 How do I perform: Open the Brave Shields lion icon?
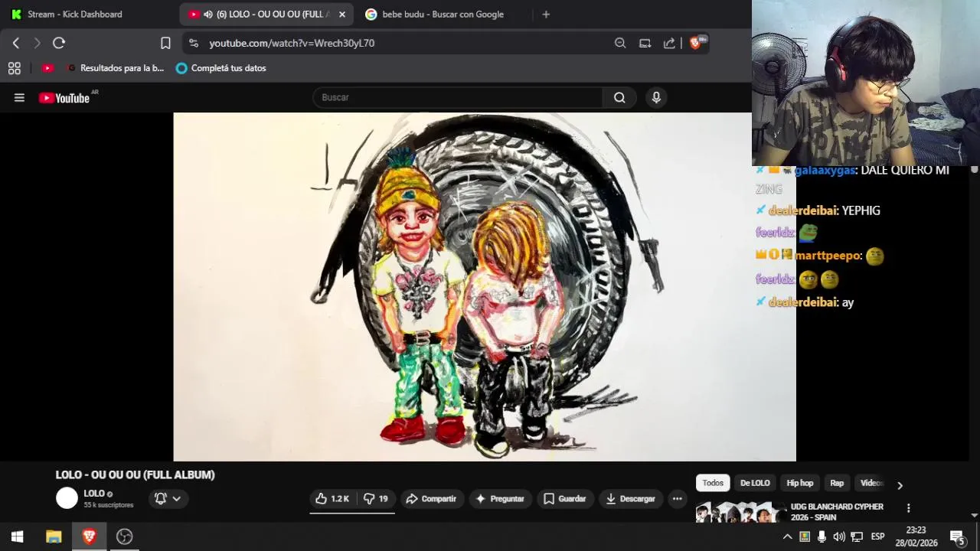(x=697, y=43)
